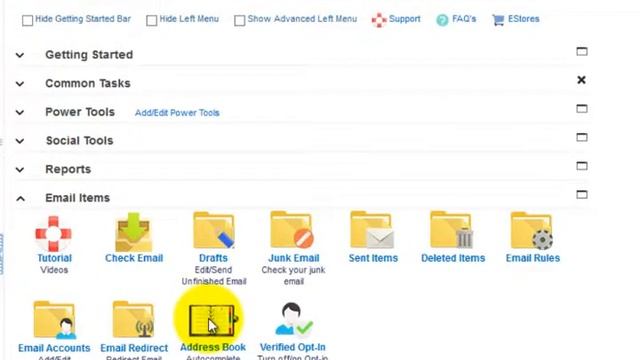Check the Hide Left Menu checkbox
Screen dimensions: 640x360
coord(151,20)
